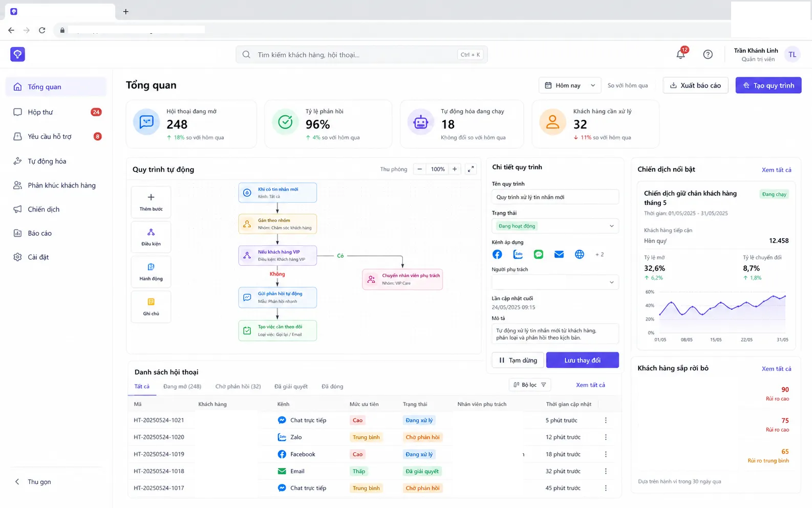The width and height of the screenshot is (812, 508).
Task: Switch to the Đang mở (248) tab
Action: click(182, 387)
